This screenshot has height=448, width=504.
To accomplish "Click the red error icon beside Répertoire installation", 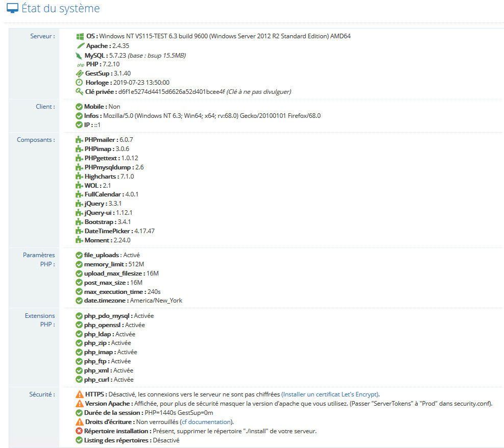I will 79,431.
